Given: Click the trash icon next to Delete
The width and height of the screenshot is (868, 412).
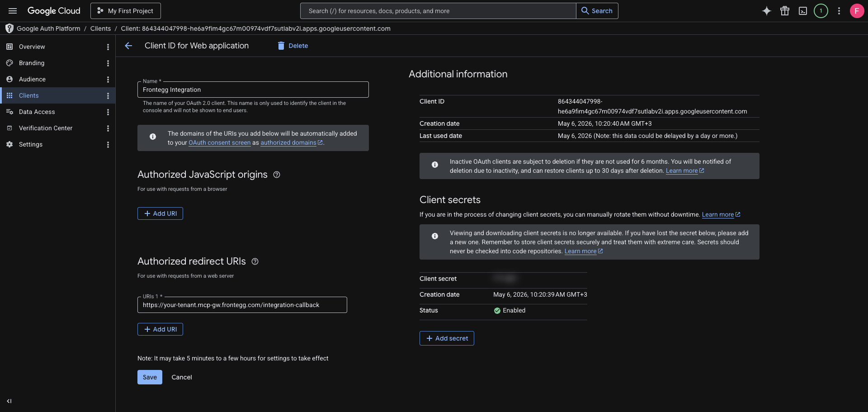Looking at the screenshot, I should coord(281,46).
